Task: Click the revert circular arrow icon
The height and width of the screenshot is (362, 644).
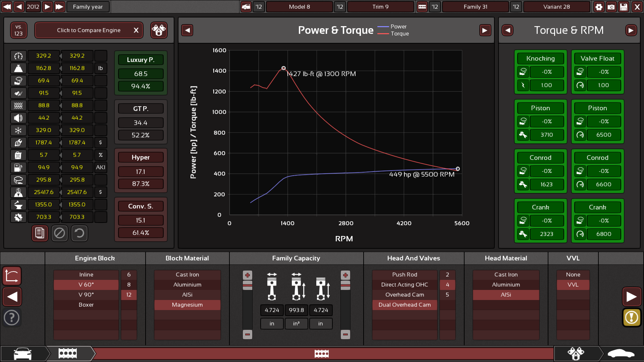Action: (x=79, y=233)
